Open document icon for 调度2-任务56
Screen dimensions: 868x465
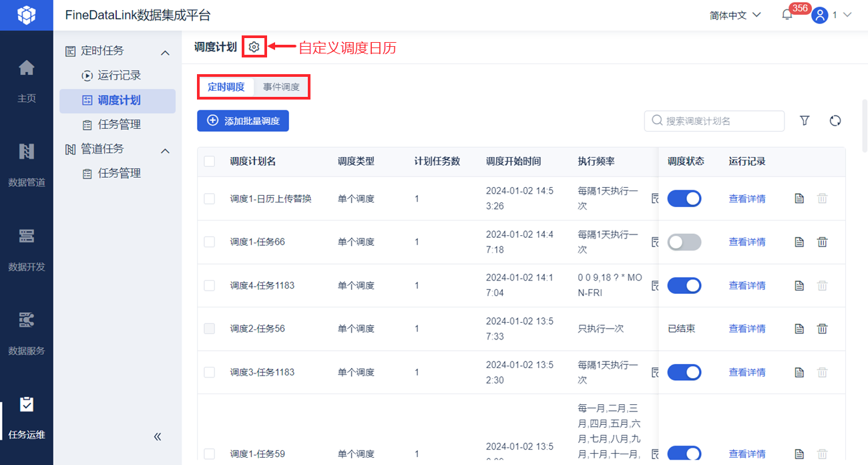click(799, 329)
